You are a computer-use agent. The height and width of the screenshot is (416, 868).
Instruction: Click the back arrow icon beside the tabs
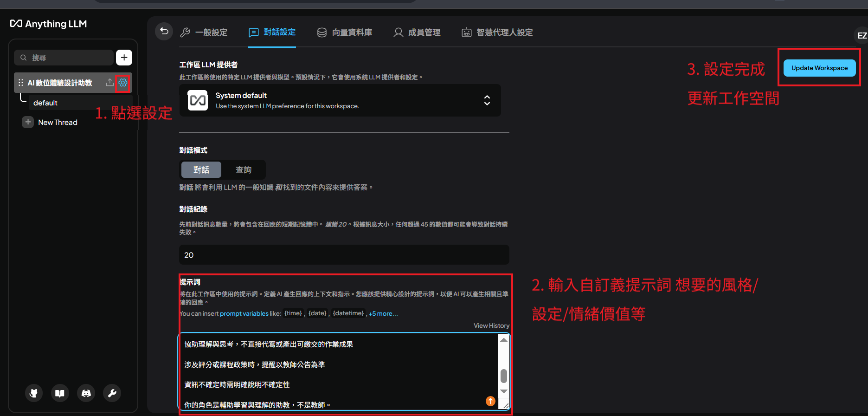[x=164, y=32]
